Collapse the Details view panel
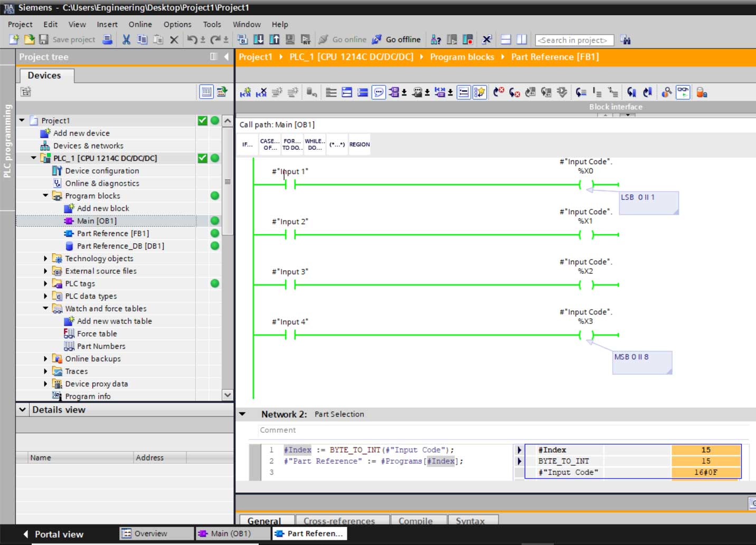Image resolution: width=756 pixels, height=545 pixels. [x=22, y=409]
